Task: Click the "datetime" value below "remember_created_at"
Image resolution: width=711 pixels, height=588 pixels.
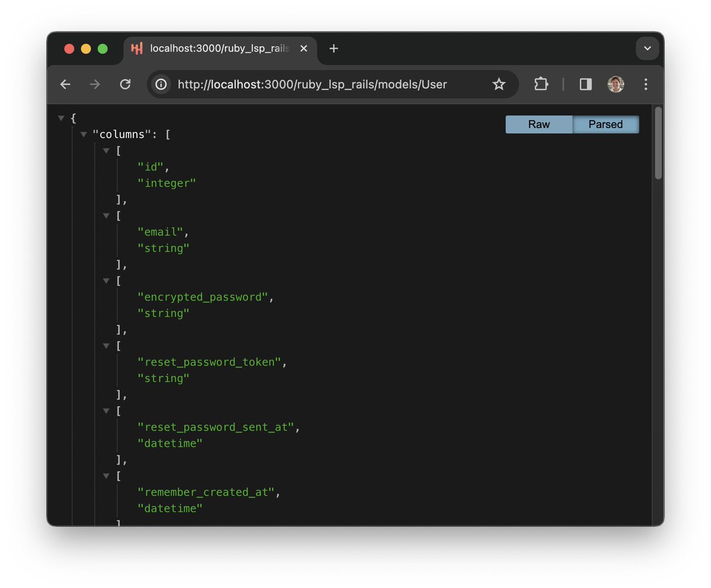Action: (x=170, y=508)
